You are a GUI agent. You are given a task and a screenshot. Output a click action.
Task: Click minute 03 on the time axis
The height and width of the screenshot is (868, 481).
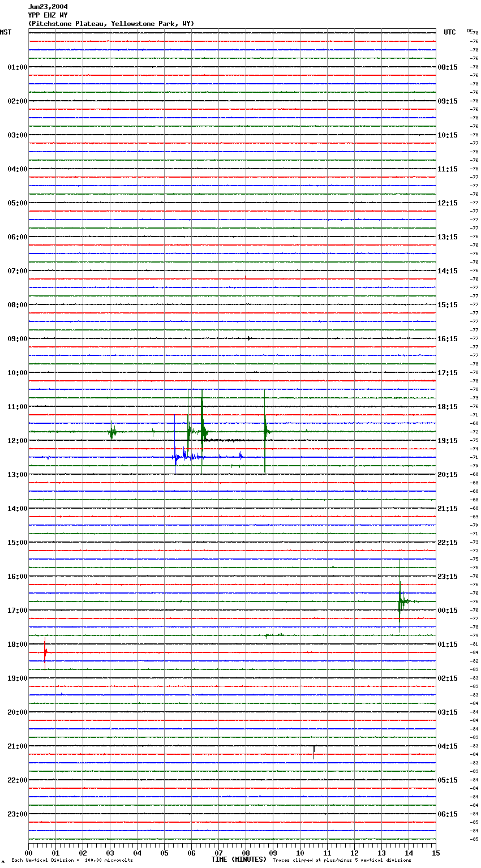(110, 853)
